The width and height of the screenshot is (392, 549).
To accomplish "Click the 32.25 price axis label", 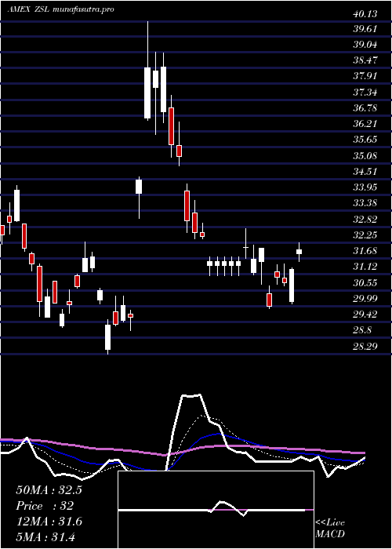I will pyautogui.click(x=365, y=235).
